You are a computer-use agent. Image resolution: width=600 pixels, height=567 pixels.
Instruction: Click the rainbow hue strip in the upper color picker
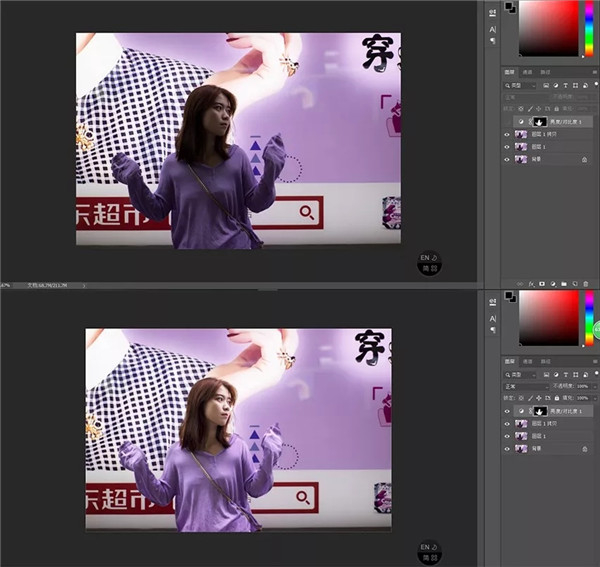(587, 28)
